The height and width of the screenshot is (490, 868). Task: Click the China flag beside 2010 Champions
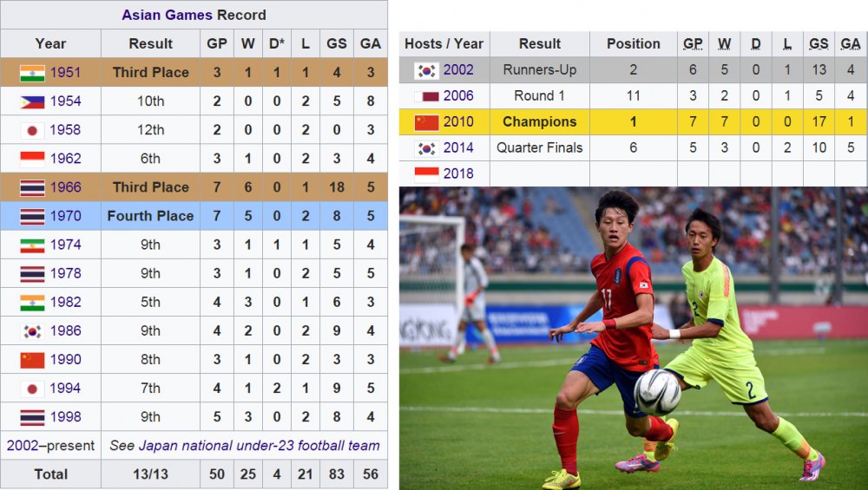426,122
